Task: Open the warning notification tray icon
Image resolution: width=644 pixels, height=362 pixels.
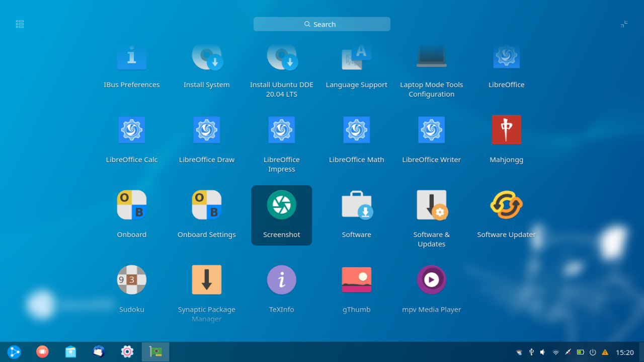Action: [605, 352]
